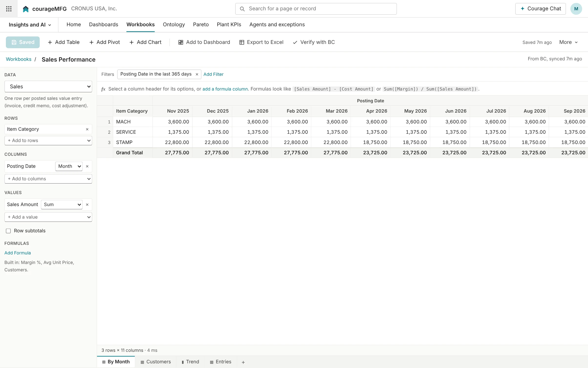Click the Sales Performance workbook title

(69, 60)
